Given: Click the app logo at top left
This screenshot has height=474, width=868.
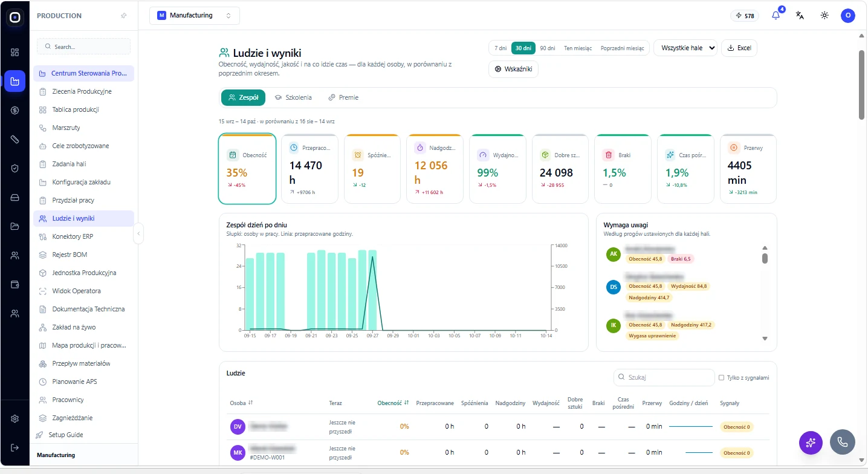Looking at the screenshot, I should [x=15, y=18].
